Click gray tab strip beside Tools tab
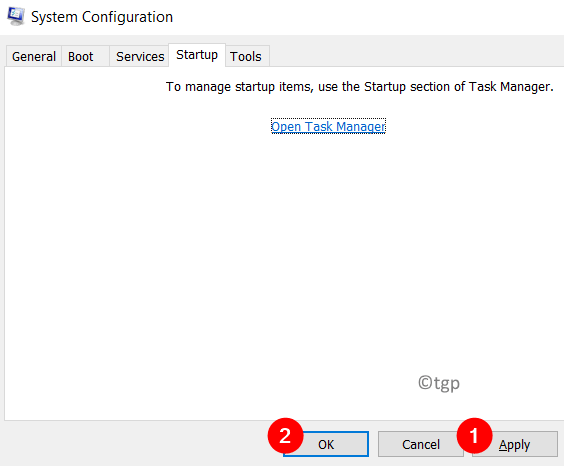This screenshot has width=564, height=466. click(x=414, y=56)
